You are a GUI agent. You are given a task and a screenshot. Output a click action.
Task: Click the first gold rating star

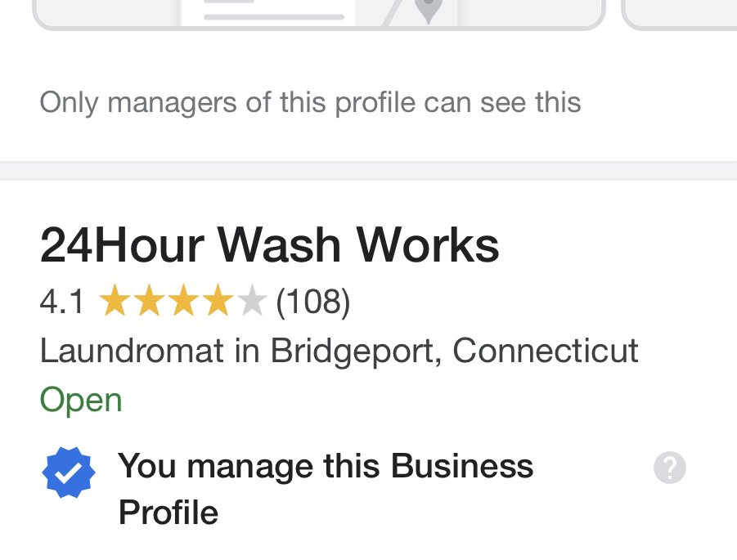pos(115,300)
